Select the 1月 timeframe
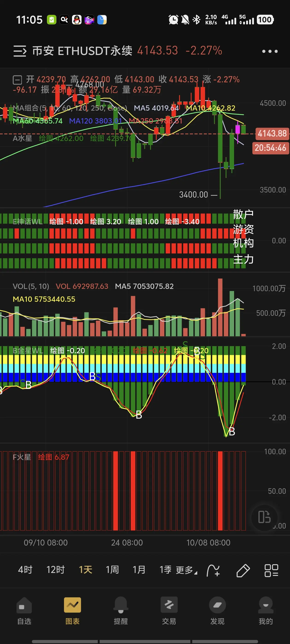The height and width of the screenshot is (644, 290). click(x=139, y=570)
